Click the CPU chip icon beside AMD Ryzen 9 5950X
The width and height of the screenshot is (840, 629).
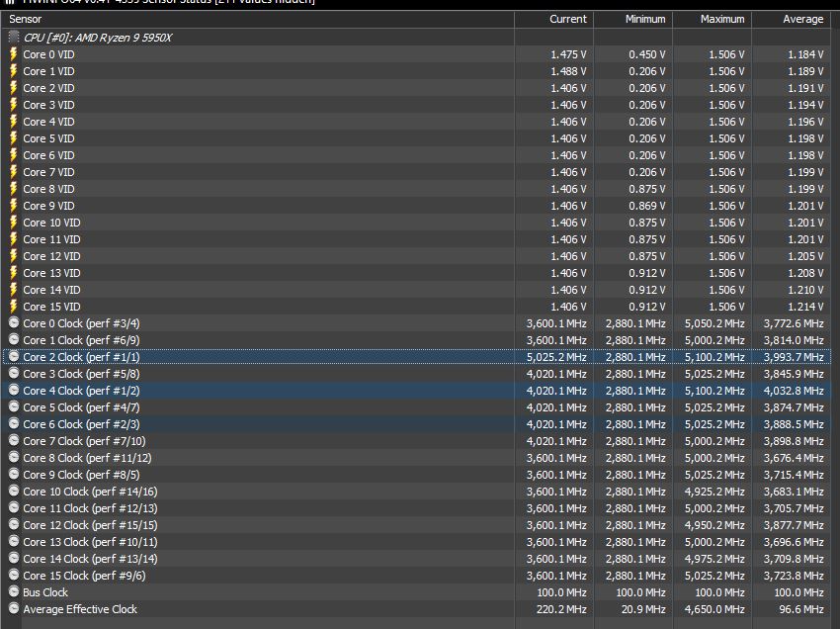14,37
